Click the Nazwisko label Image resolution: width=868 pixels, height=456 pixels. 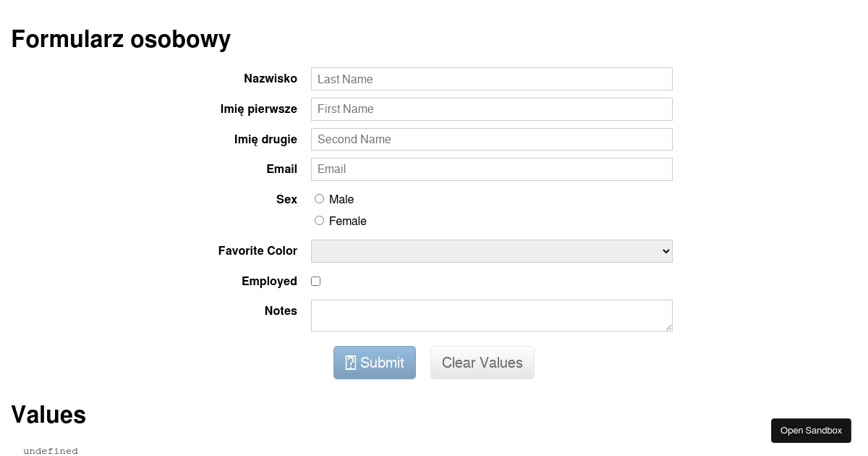271,78
